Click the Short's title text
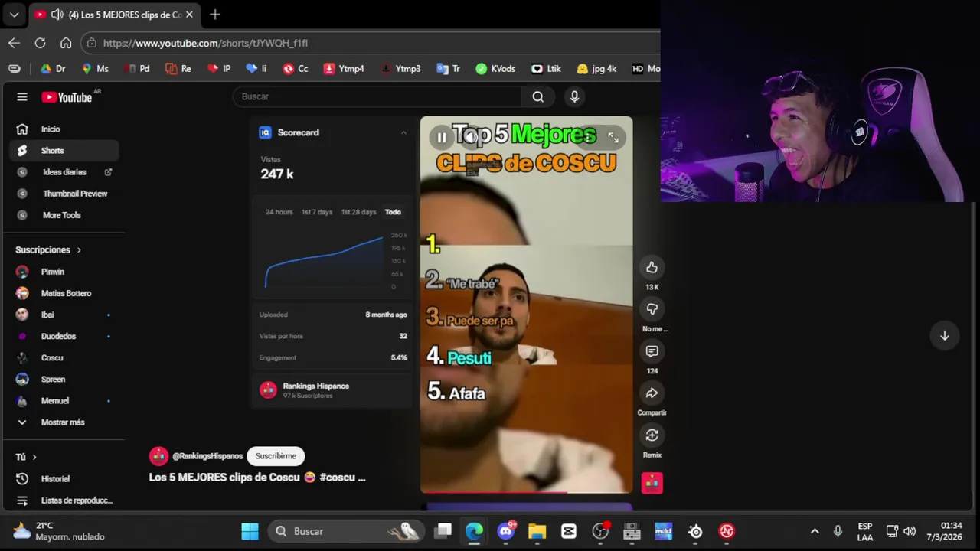This screenshot has height=551, width=980. (257, 477)
